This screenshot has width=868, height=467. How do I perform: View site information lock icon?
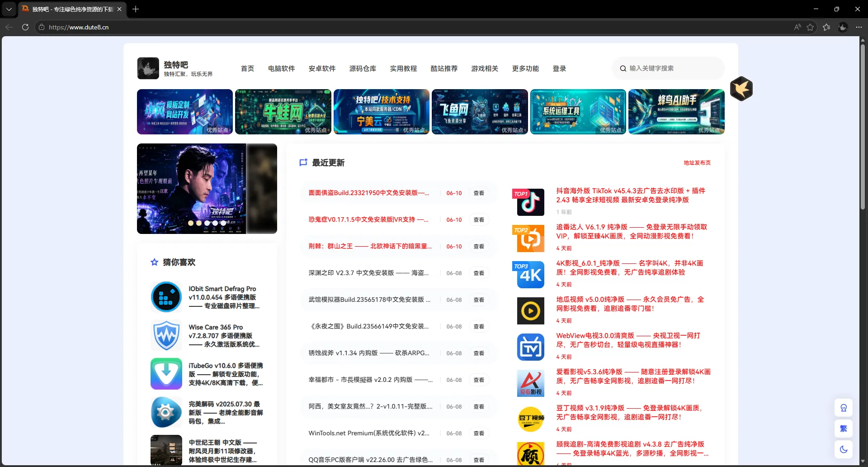point(42,27)
